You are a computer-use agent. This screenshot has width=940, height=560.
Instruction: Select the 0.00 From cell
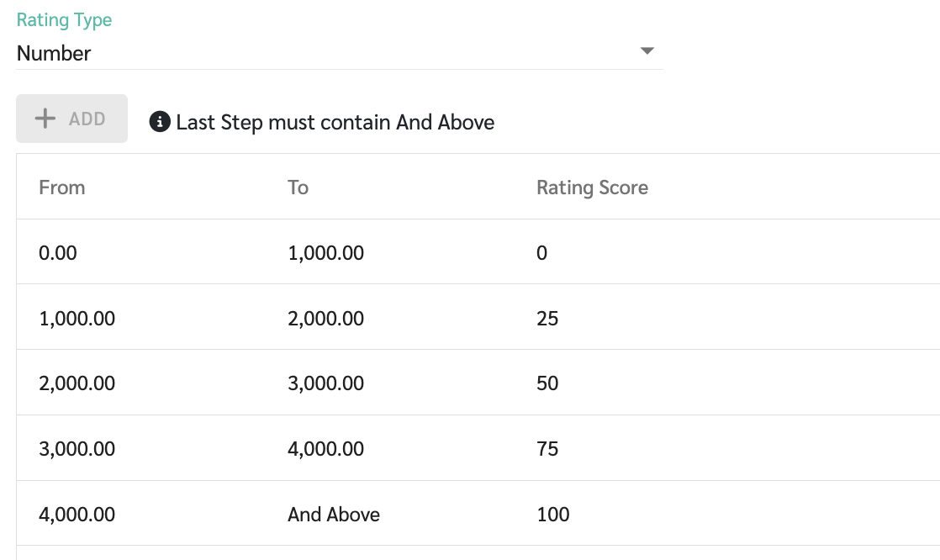(58, 253)
